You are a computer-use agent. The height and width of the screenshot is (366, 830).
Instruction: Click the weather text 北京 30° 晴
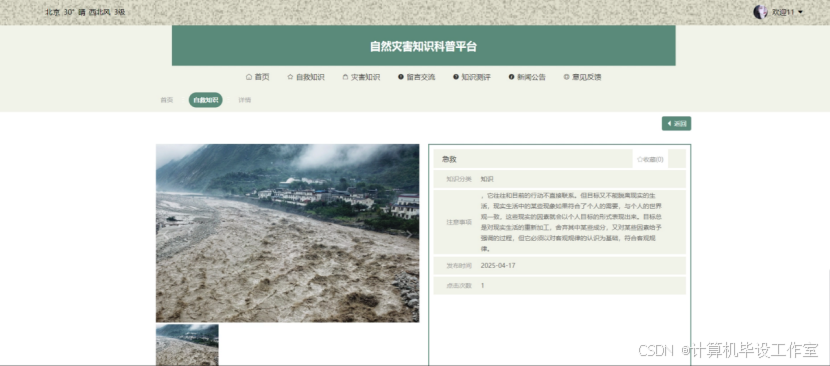click(x=65, y=12)
